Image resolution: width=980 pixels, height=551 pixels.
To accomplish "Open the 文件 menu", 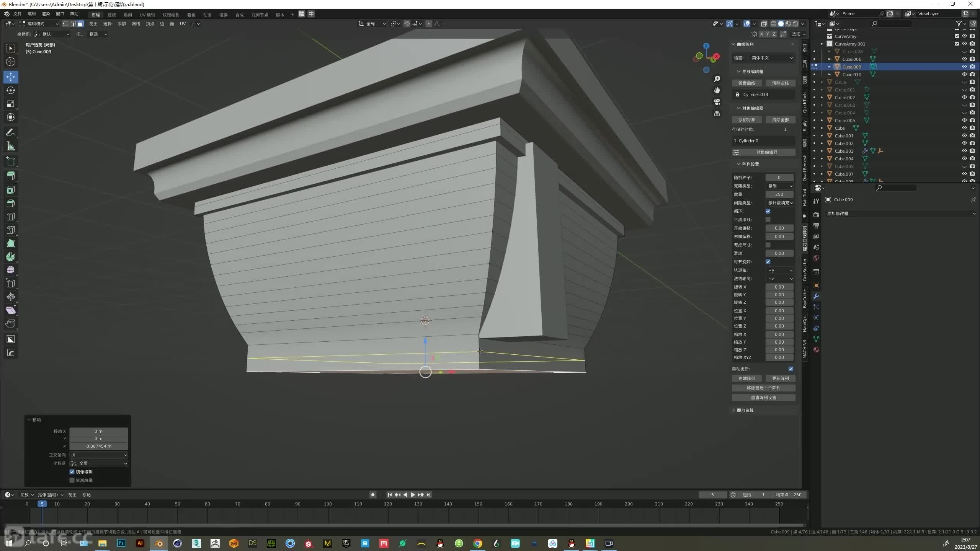I will 18,14.
